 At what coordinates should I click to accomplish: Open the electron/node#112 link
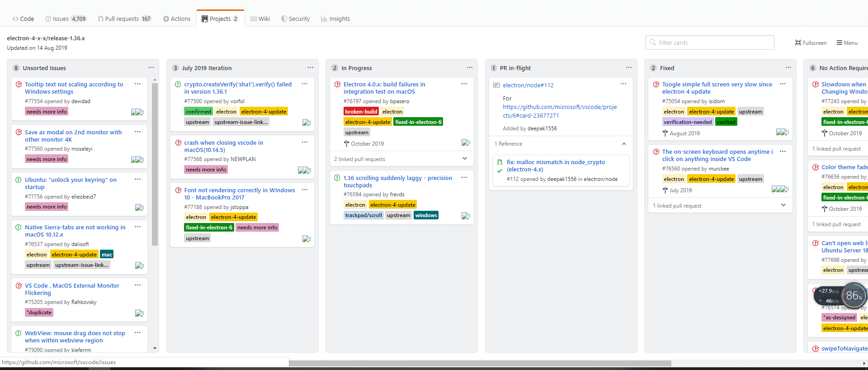528,85
